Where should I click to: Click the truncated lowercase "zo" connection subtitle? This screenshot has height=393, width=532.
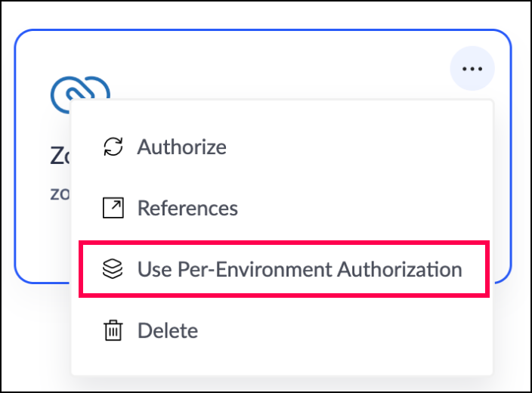coord(60,193)
